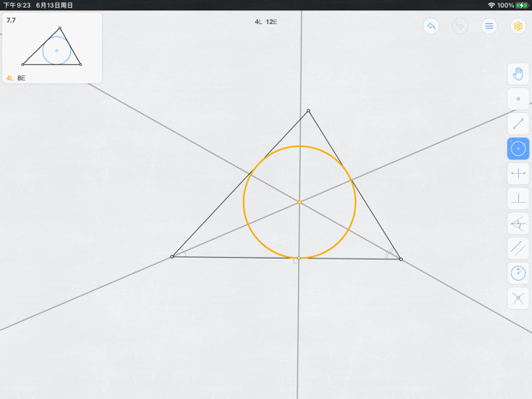Click the bottom-left triangle vertex
532x399 pixels.
point(172,257)
